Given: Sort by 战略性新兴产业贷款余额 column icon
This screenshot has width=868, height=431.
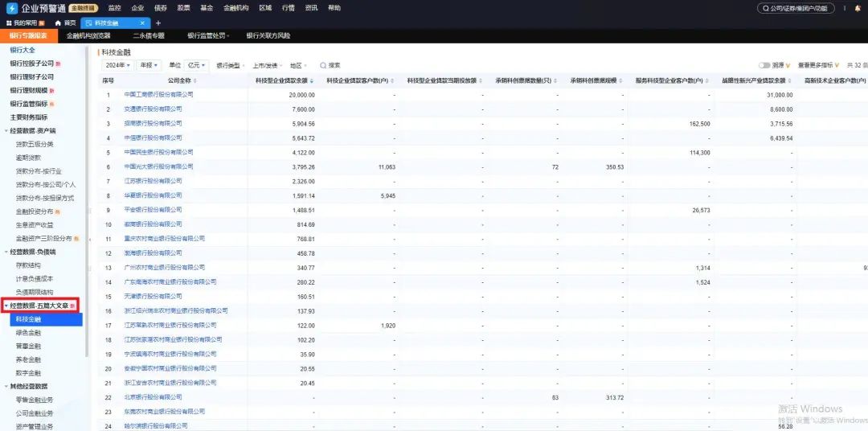Looking at the screenshot, I should tap(789, 81).
